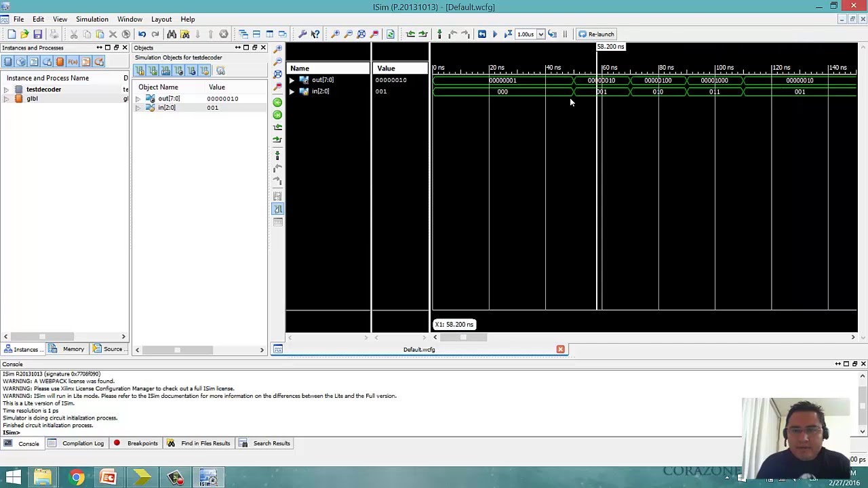The height and width of the screenshot is (488, 868).
Task: Click the green go-to-time-zero icon on side toolbar
Action: pyautogui.click(x=277, y=102)
